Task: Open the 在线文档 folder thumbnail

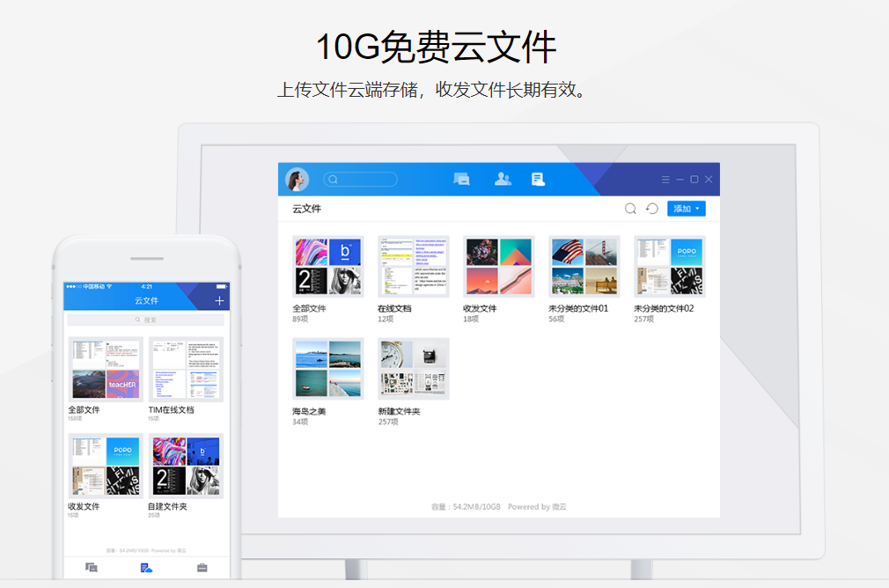Action: pos(414,267)
